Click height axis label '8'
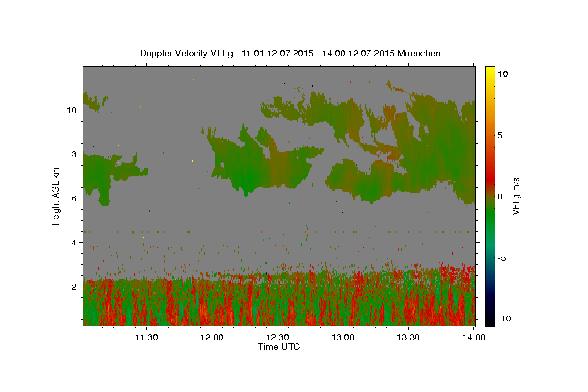Viewport: 588px width, 392px height. [74, 154]
